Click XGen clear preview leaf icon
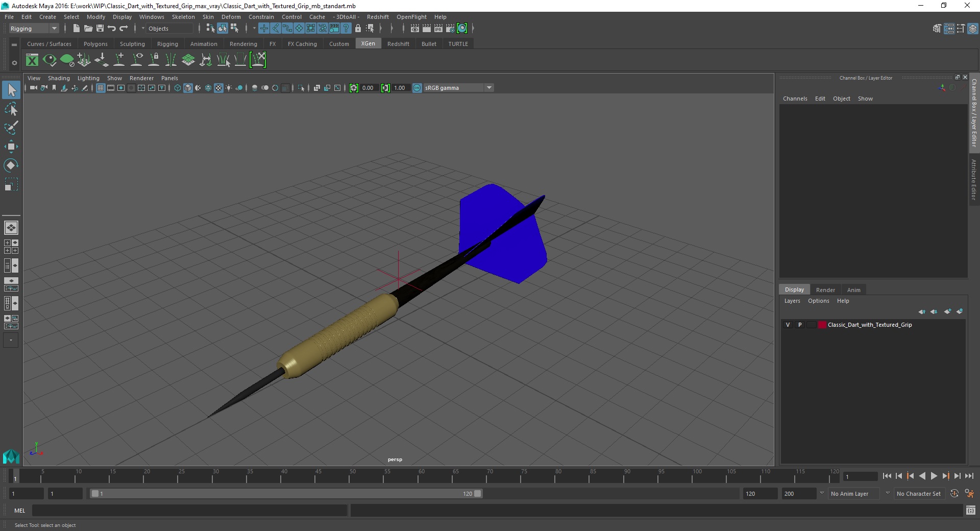Viewport: 980px width, 531px height. point(67,60)
